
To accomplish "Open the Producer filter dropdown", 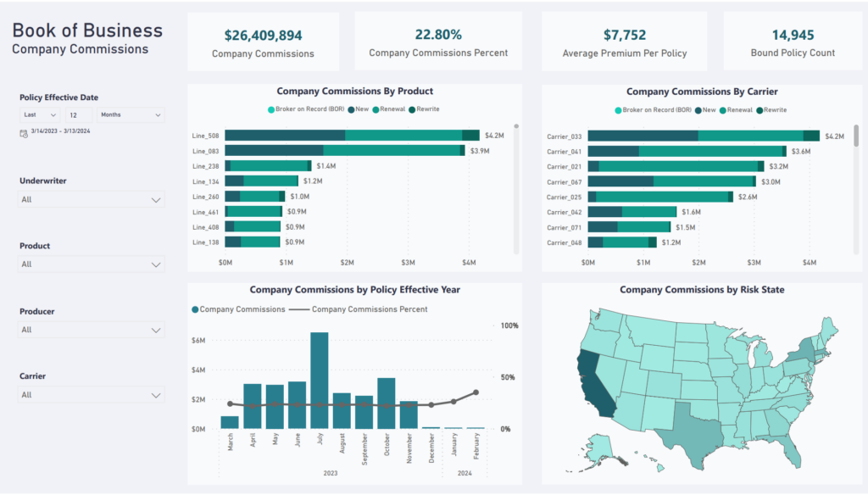I will (x=92, y=330).
